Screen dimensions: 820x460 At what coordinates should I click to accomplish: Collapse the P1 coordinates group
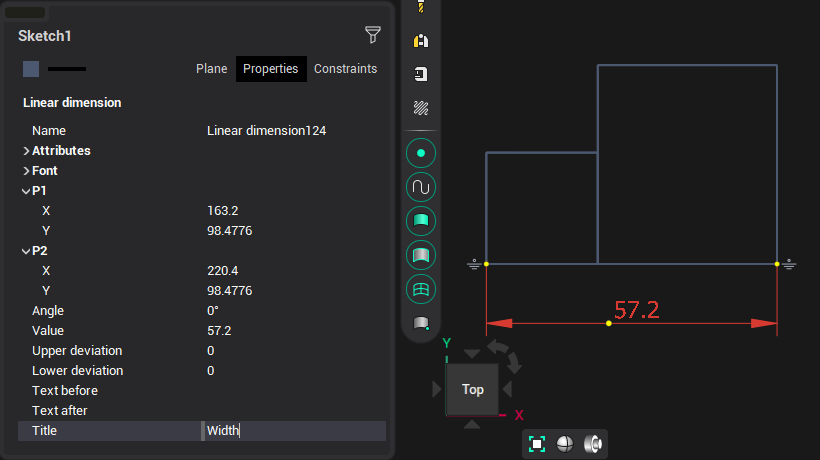[26, 191]
